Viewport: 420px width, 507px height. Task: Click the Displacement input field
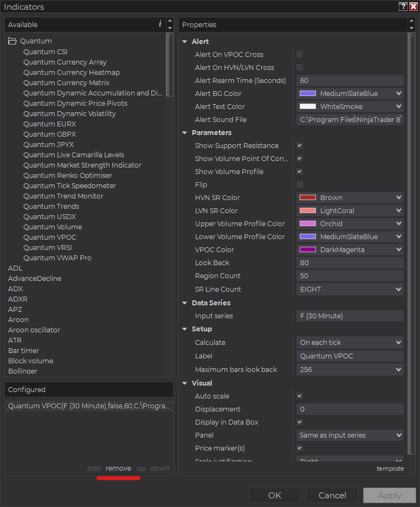(x=350, y=409)
